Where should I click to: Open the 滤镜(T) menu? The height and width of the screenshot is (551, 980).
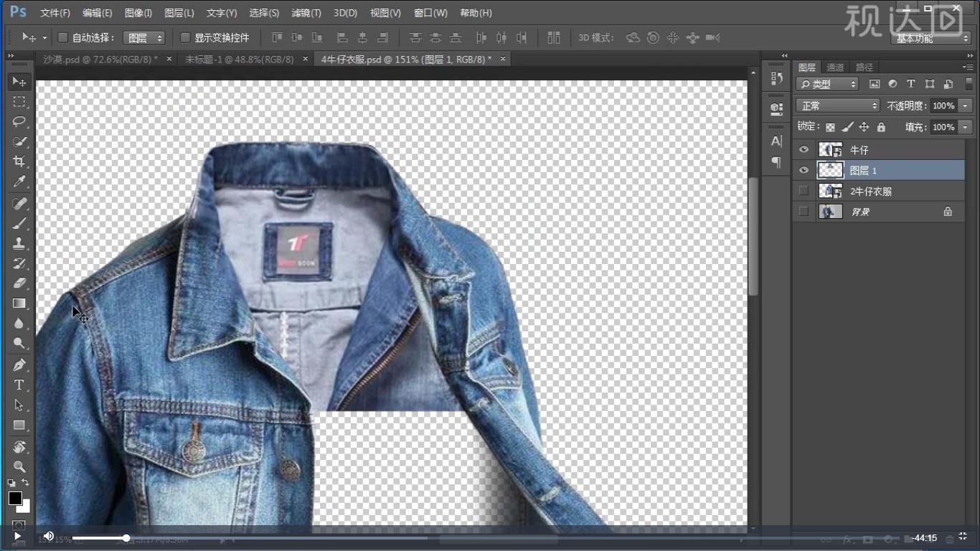pos(306,13)
